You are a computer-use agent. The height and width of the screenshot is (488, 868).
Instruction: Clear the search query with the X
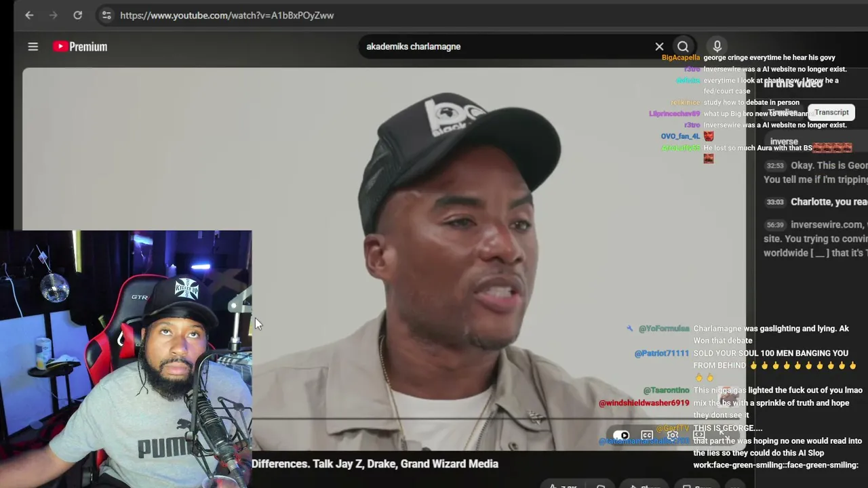coord(659,47)
